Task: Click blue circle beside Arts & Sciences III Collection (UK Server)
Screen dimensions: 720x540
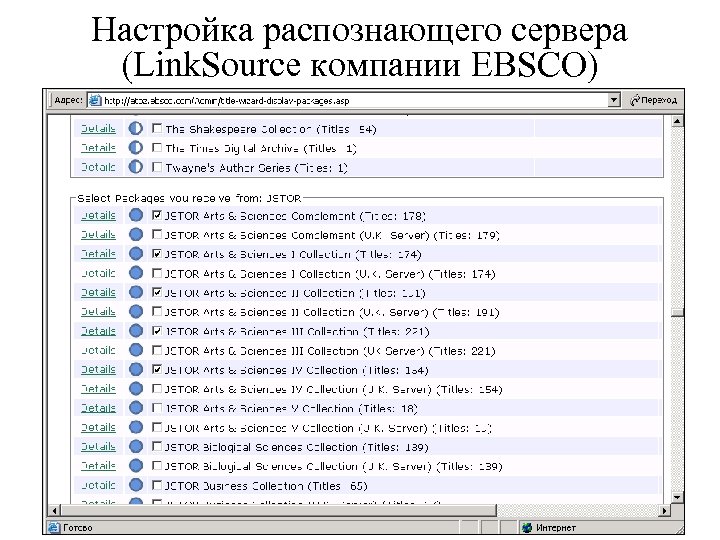Action: pos(135,350)
